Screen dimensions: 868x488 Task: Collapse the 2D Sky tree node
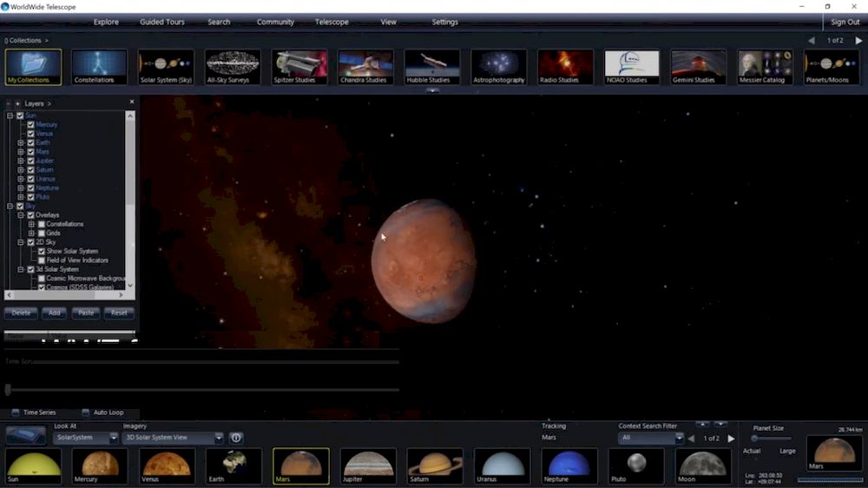pos(21,242)
